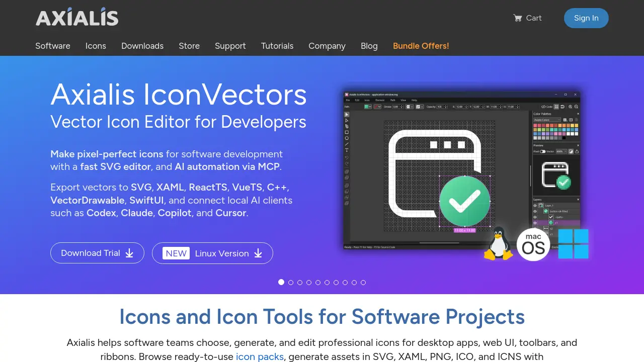Open the Bundle Offers! link
The image size is (644, 362).
pyautogui.click(x=421, y=46)
